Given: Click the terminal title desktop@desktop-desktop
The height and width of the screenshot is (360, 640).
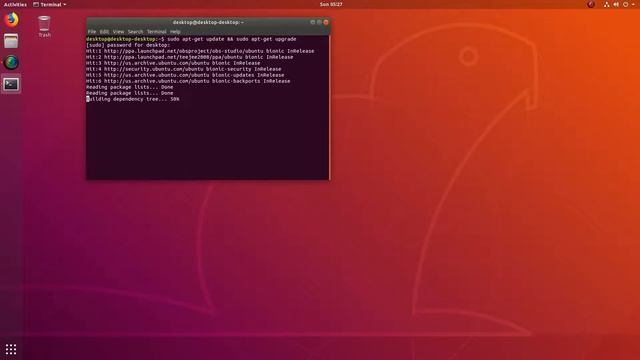Looking at the screenshot, I should click(x=208, y=22).
